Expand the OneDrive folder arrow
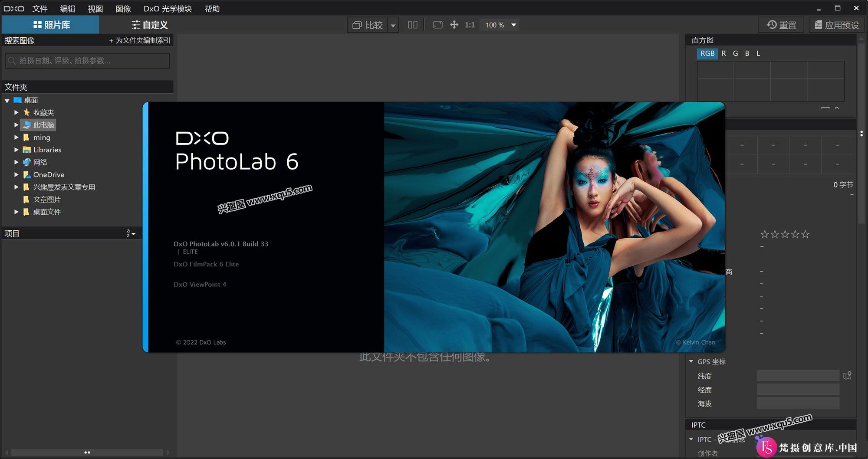Viewport: 868px width, 459px height. (16, 174)
